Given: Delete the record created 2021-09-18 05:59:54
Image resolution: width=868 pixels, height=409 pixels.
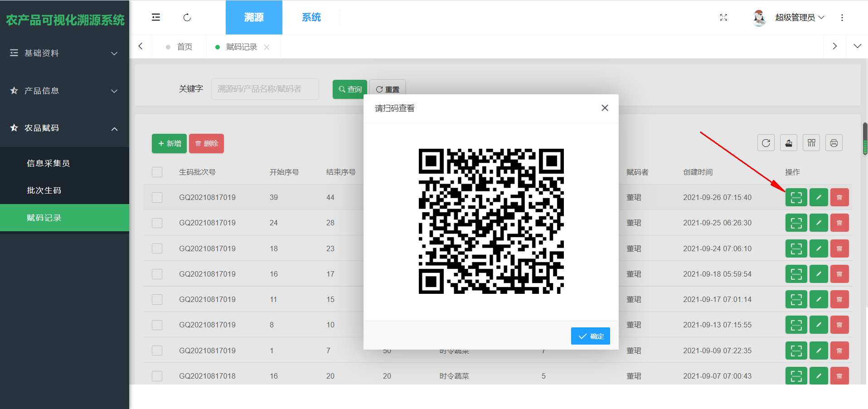Looking at the screenshot, I should click(839, 274).
